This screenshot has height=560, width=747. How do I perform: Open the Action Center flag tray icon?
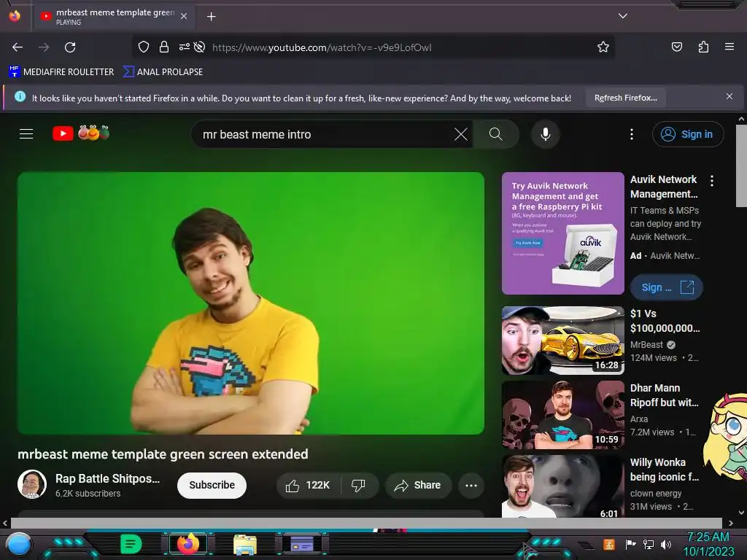coord(630,544)
